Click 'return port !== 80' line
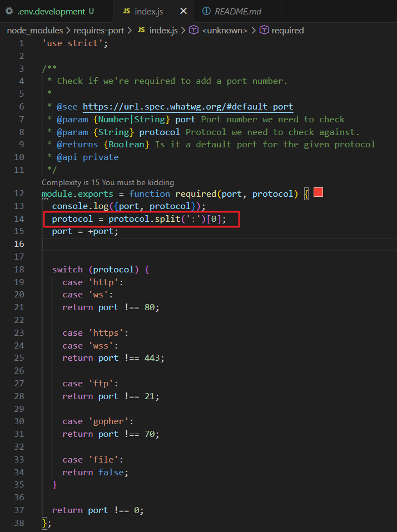Screen dimensions: 397x532 (x=111, y=307)
